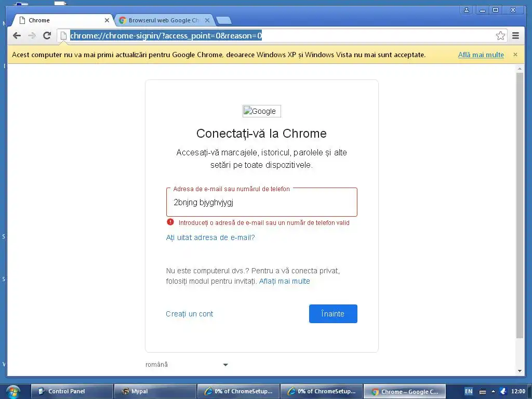The width and height of the screenshot is (532, 399).
Task: Close the Browserul web Google Chrome tab
Action: [207, 20]
